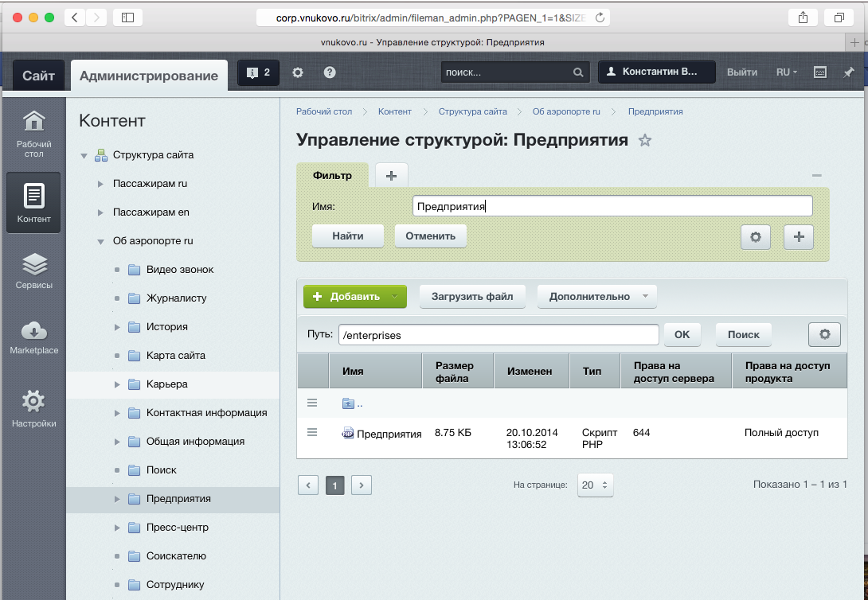
Task: Click the notifications icon with badge 2
Action: [258, 73]
